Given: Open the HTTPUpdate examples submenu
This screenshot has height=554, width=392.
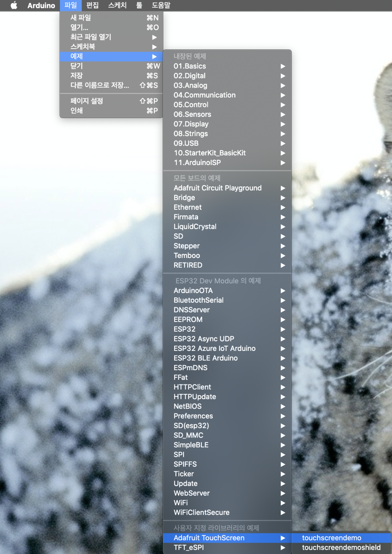Looking at the screenshot, I should click(227, 397).
